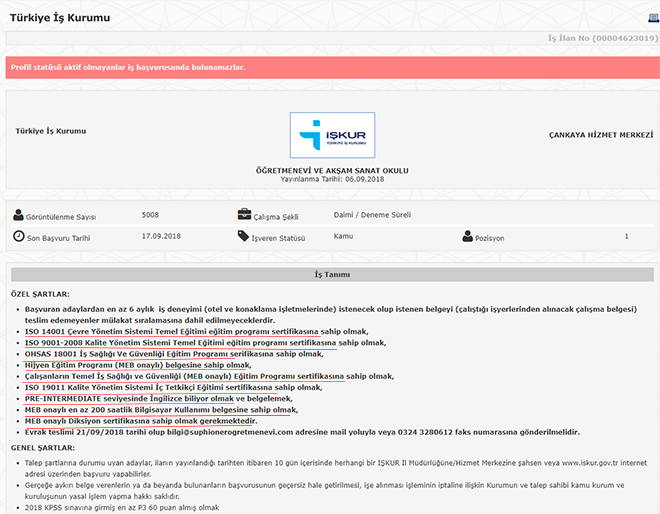Click the Gerçeğe aykırı belge verenlerin line
This screenshot has height=514, width=660.
point(325,491)
